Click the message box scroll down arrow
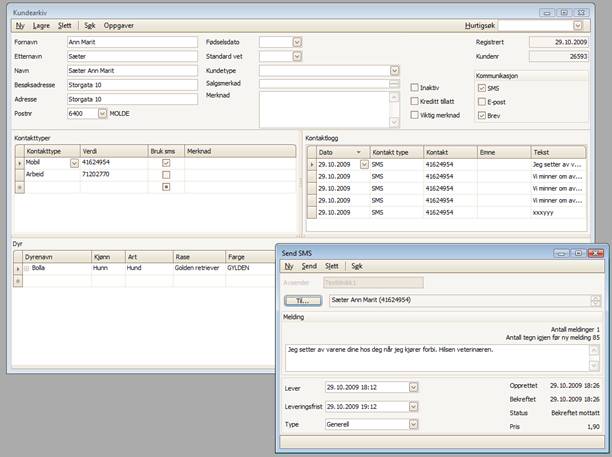The height and width of the screenshot is (457, 612). (594, 366)
